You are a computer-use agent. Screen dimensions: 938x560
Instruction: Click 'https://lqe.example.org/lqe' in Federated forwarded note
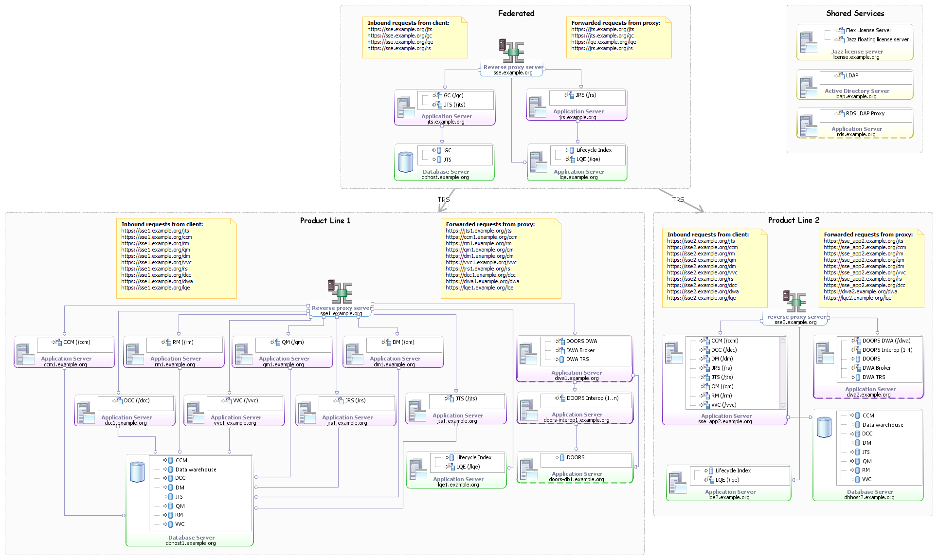pos(603,42)
